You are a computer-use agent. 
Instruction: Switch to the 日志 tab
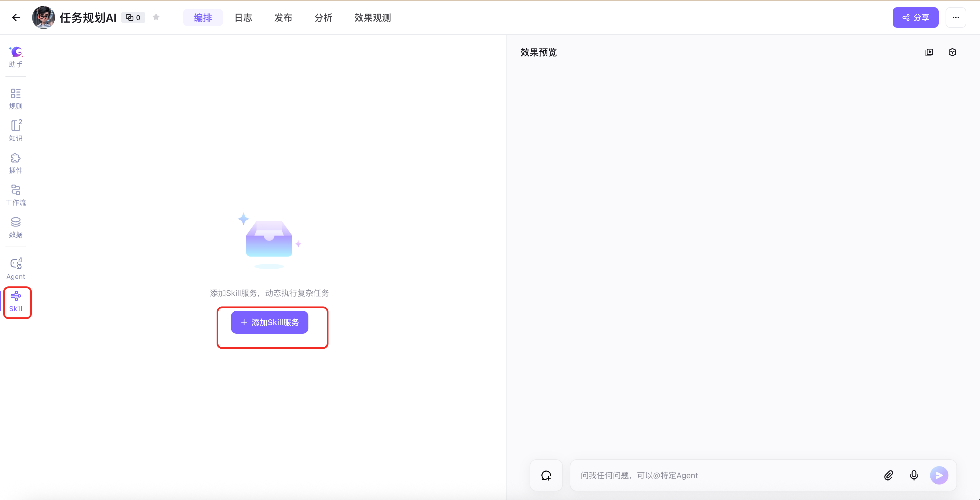[243, 17]
